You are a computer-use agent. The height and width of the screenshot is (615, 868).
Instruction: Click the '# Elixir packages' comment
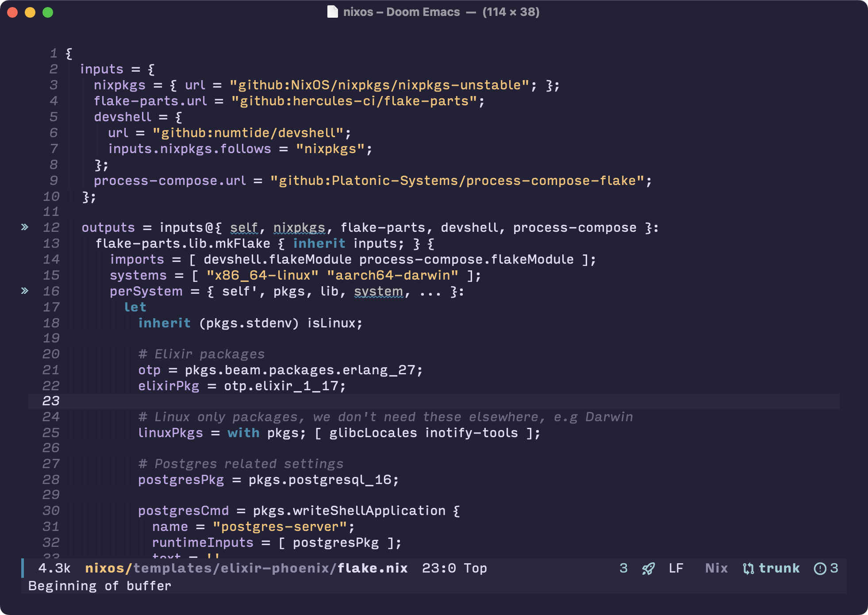[x=201, y=354]
